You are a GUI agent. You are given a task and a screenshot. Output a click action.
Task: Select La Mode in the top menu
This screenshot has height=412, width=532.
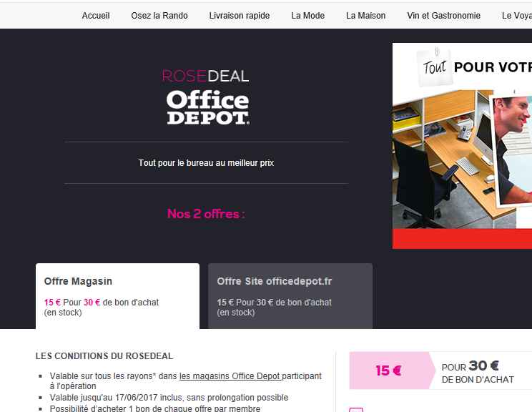(x=307, y=16)
